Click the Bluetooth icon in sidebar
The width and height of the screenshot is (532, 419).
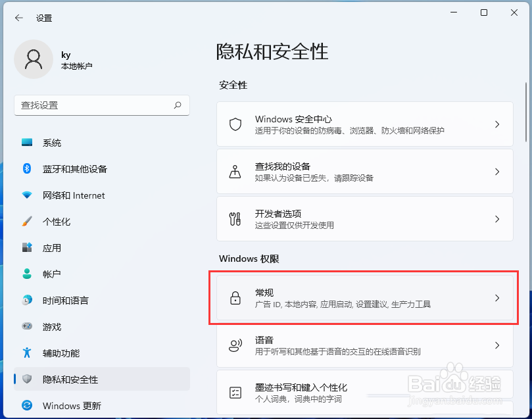click(27, 168)
